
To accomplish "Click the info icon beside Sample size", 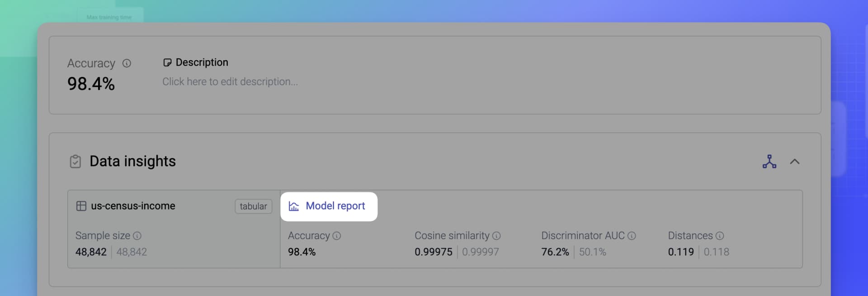I will pyautogui.click(x=137, y=235).
